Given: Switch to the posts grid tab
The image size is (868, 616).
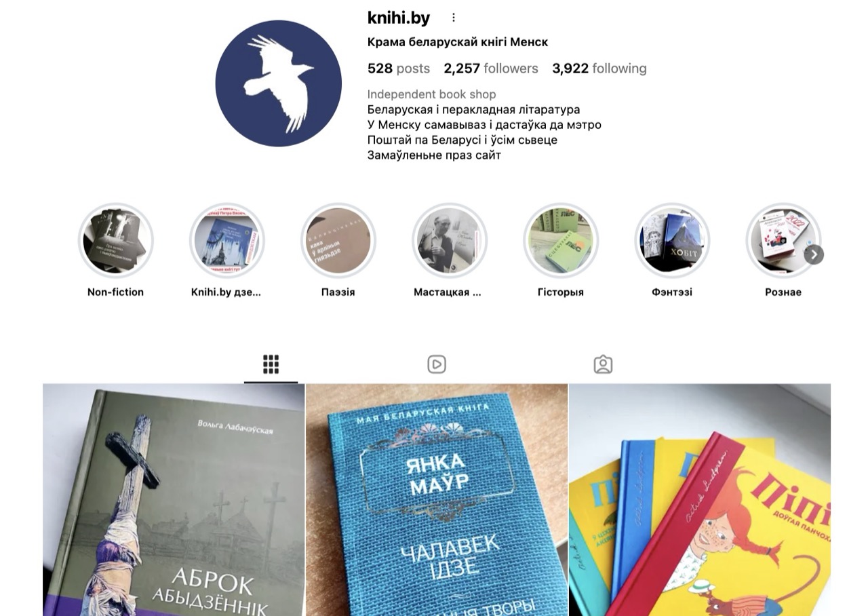Looking at the screenshot, I should 271,364.
